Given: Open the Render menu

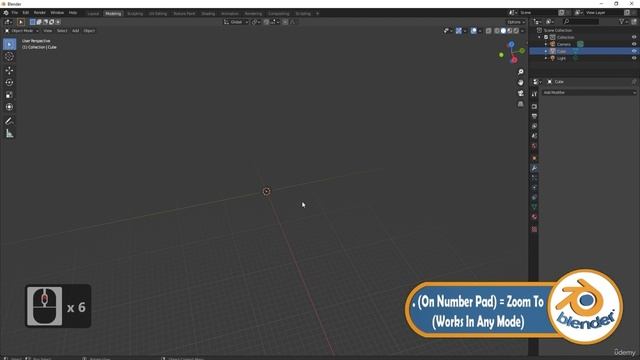Looking at the screenshot, I should point(40,13).
